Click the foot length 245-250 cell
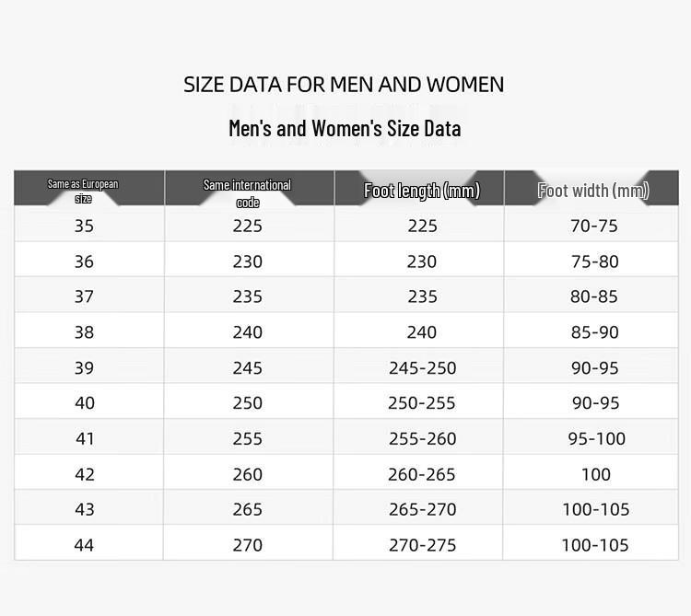Viewport: 691px width, 616px height. (x=422, y=367)
